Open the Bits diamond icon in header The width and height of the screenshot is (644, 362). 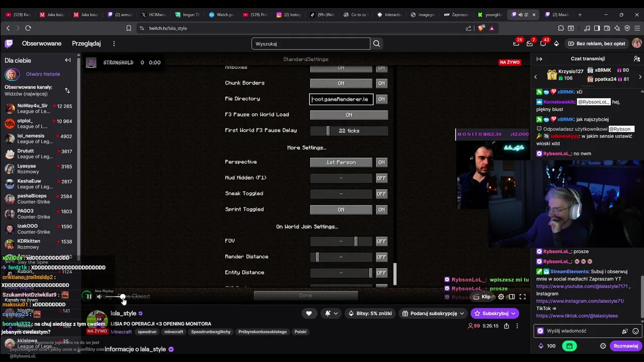556,44
